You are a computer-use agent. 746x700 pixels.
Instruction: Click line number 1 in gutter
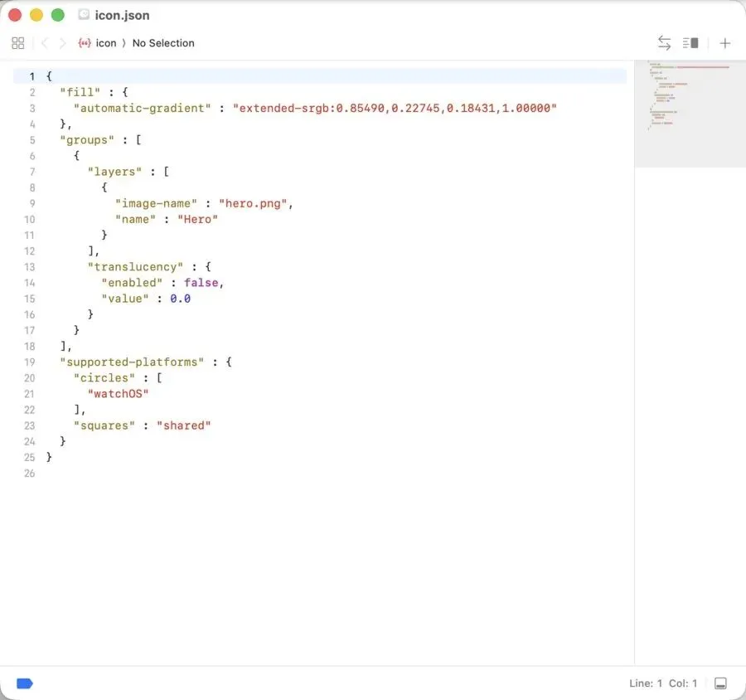pos(31,76)
